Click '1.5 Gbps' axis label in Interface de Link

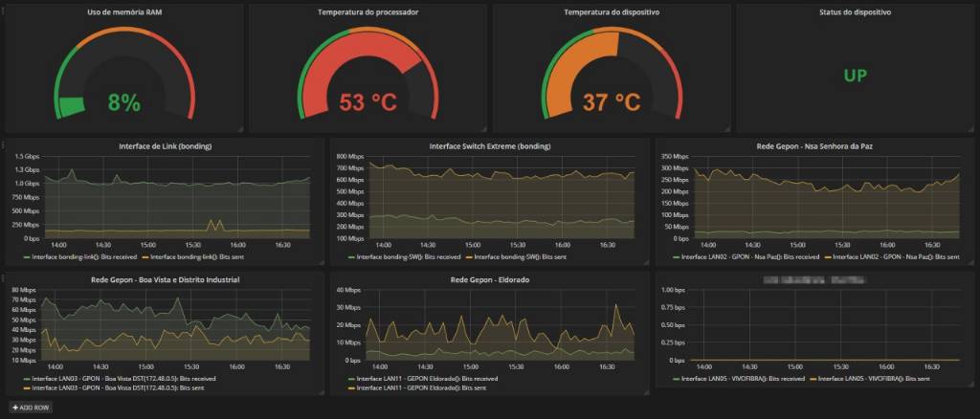(27, 156)
